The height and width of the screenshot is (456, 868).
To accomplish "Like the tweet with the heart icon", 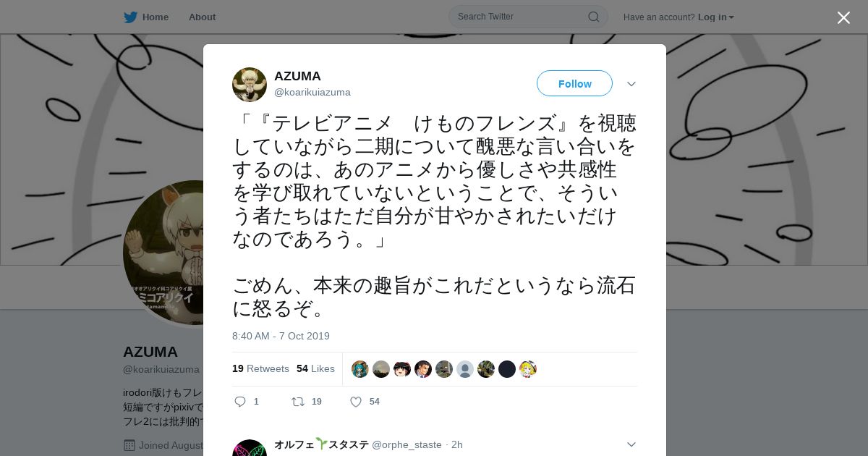I will point(356,402).
